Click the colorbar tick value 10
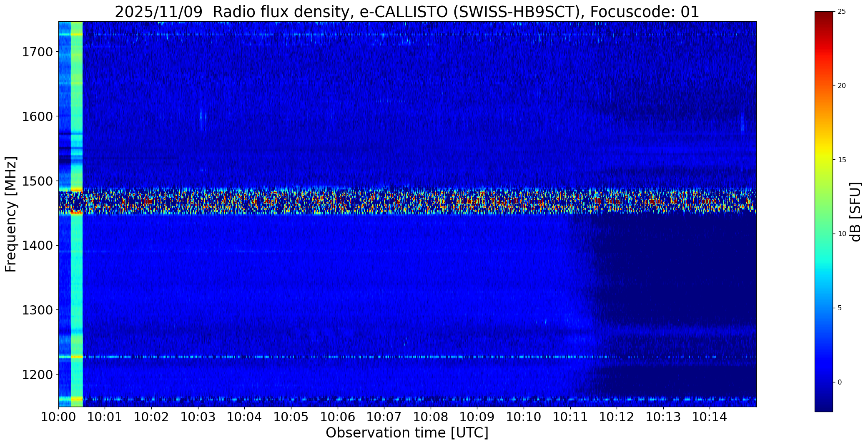Screen dimensions: 868x445 coord(842,234)
